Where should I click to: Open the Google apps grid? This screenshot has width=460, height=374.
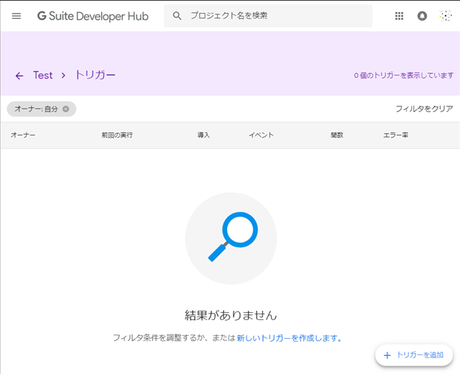(399, 16)
